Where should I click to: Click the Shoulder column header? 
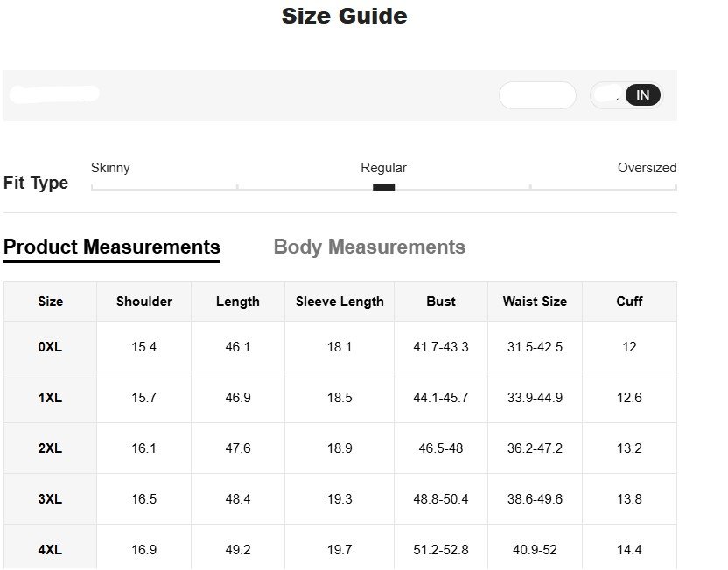coord(143,301)
